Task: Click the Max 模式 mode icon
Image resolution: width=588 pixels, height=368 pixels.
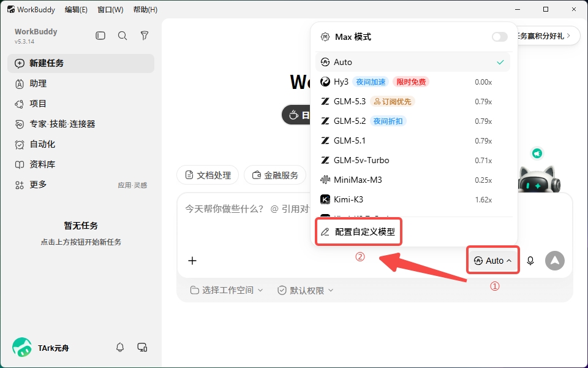Action: click(325, 37)
